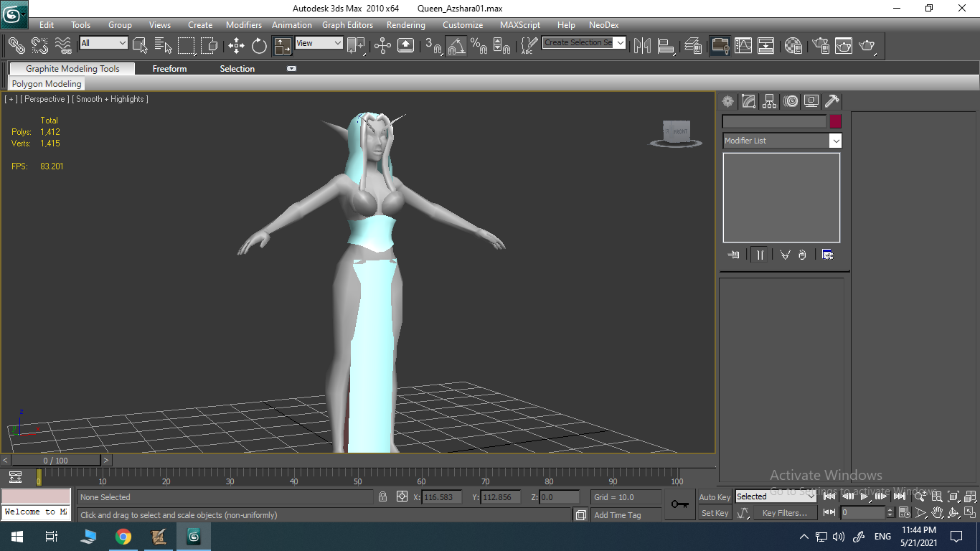Image resolution: width=980 pixels, height=551 pixels.
Task: Open the selection filter All dropdown
Action: point(103,43)
